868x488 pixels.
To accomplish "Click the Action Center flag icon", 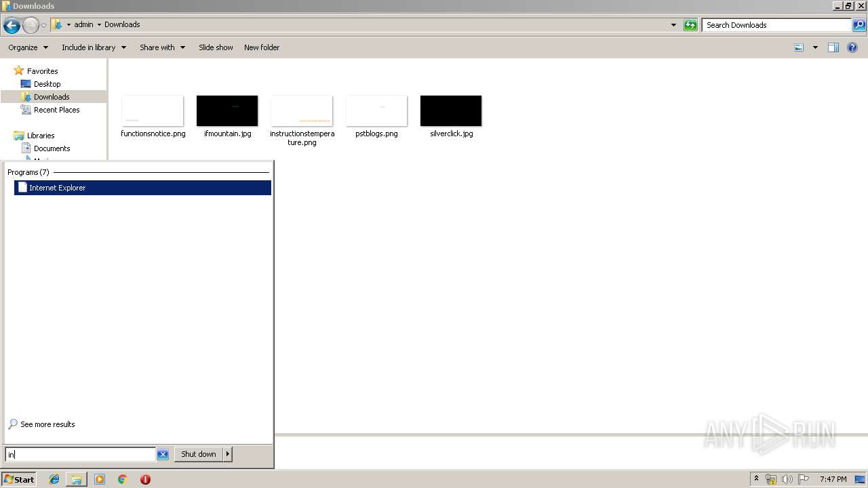I will tap(804, 479).
